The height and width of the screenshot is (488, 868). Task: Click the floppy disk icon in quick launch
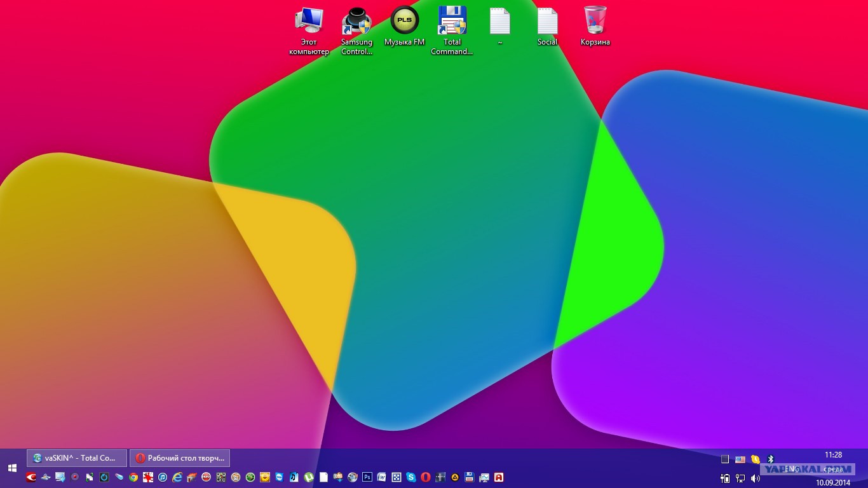pos(470,477)
